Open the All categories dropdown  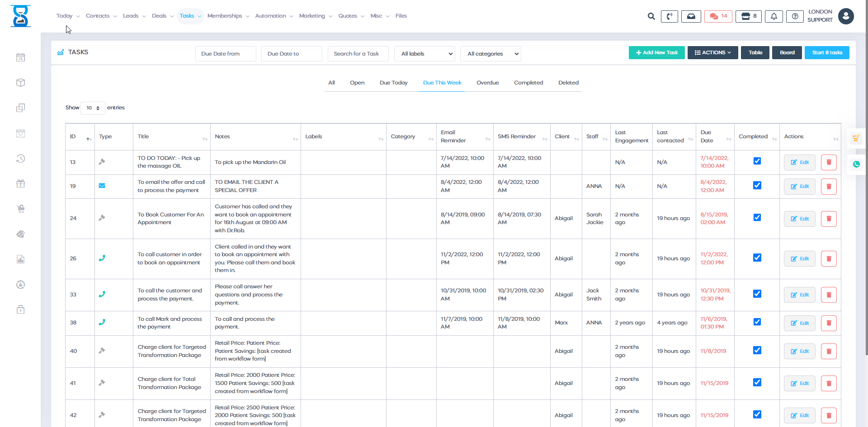point(490,53)
